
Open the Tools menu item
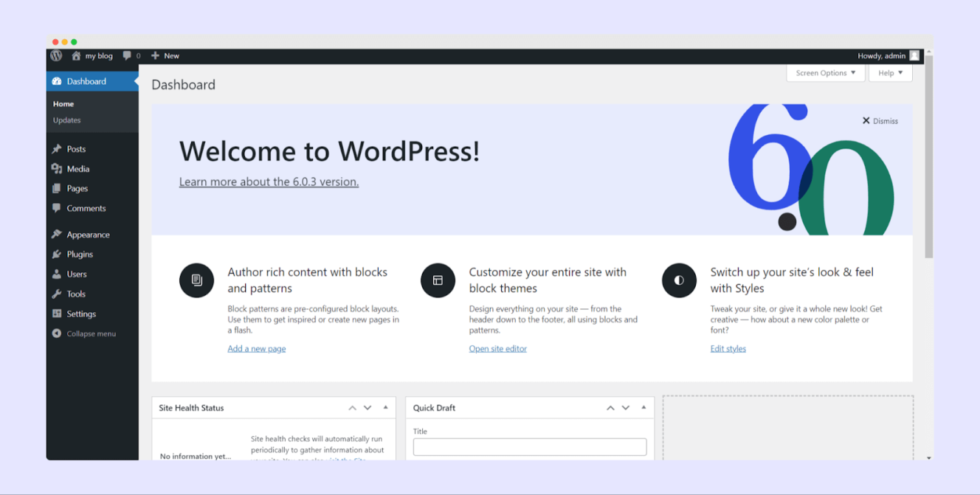(x=92, y=294)
